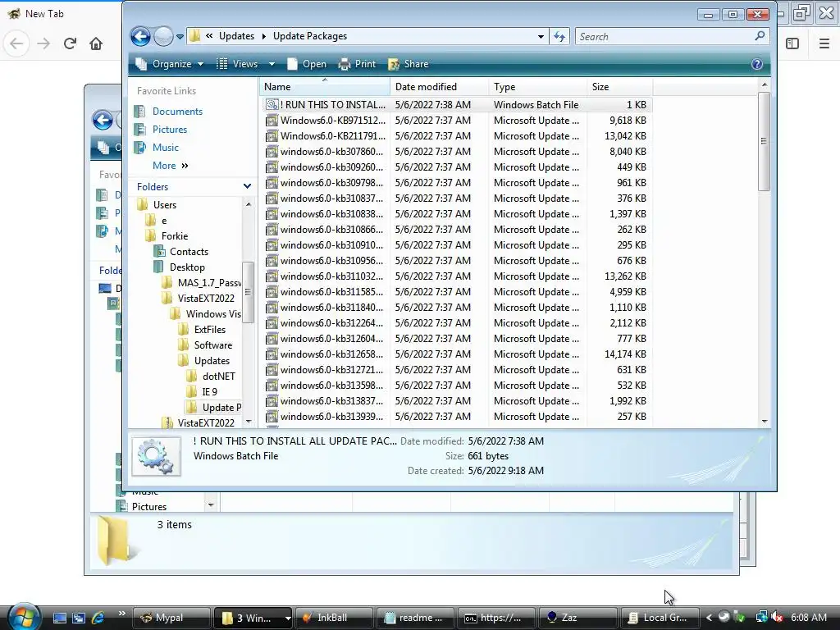The height and width of the screenshot is (630, 840).
Task: Select Desktop in folder tree
Action: click(x=187, y=267)
